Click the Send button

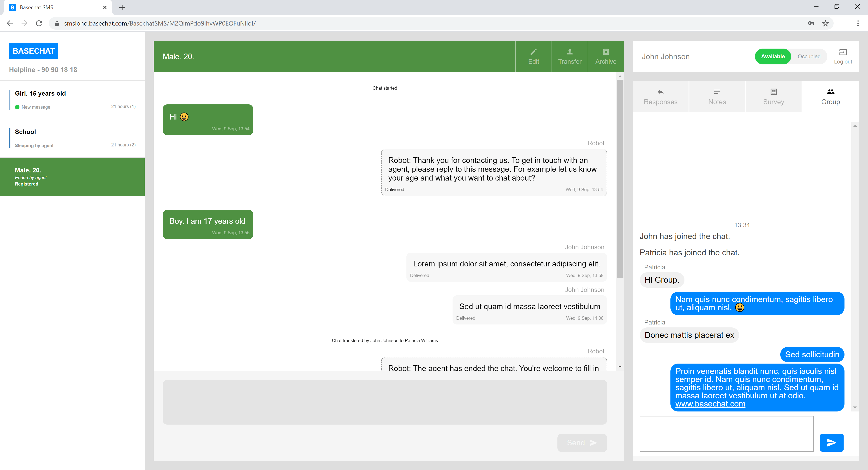(x=582, y=442)
